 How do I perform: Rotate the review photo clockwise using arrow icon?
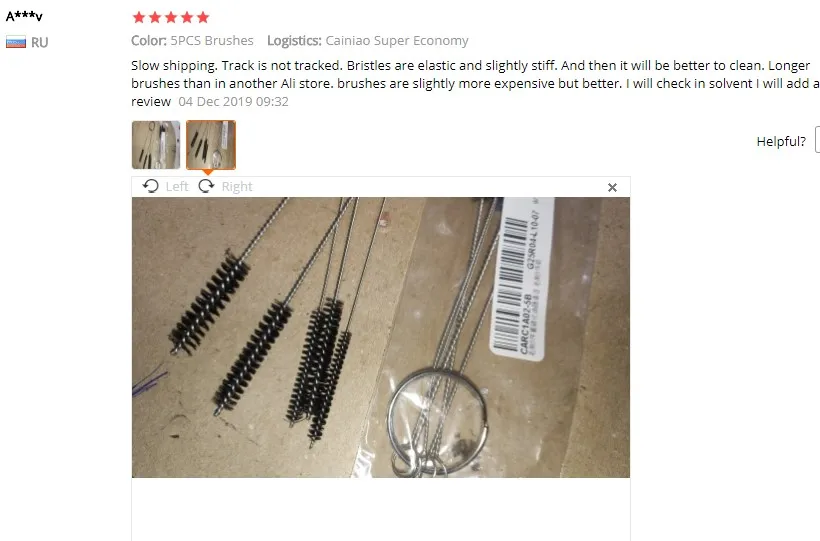tap(207, 186)
